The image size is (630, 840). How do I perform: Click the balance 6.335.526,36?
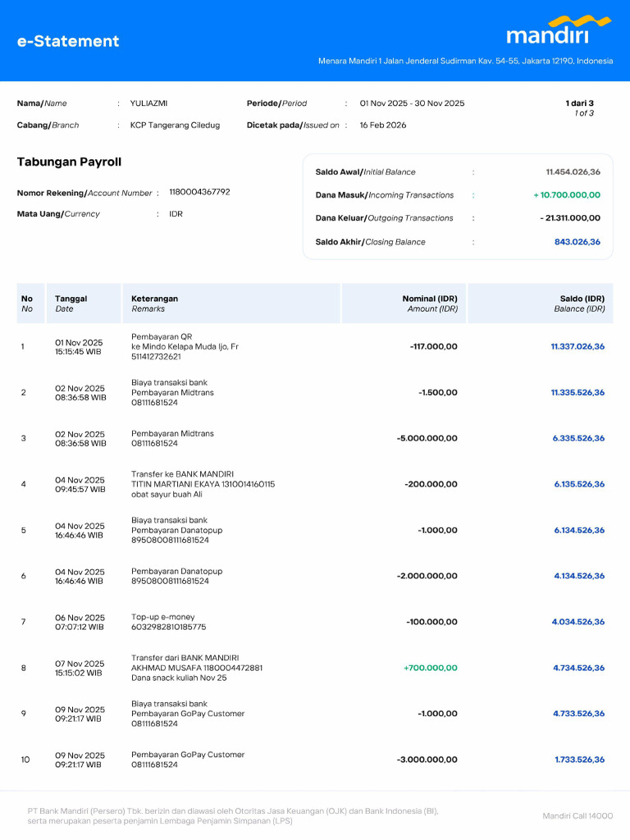578,438
